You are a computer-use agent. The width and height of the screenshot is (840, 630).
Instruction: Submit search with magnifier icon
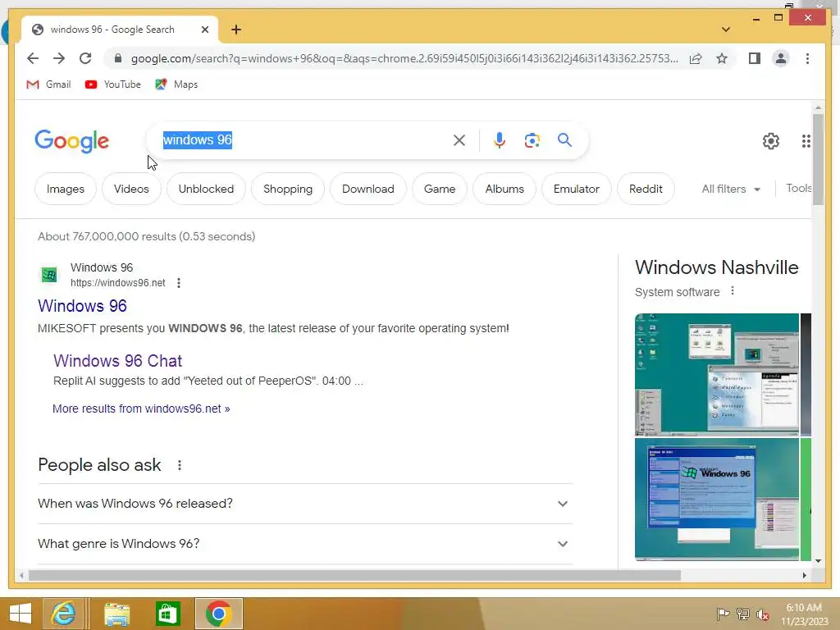pyautogui.click(x=564, y=140)
